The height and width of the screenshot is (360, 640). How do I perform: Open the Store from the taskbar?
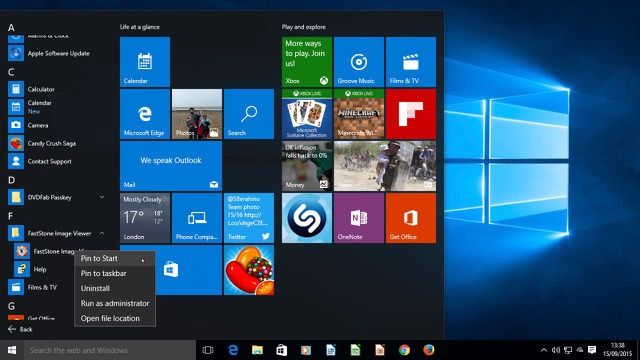click(x=282, y=350)
